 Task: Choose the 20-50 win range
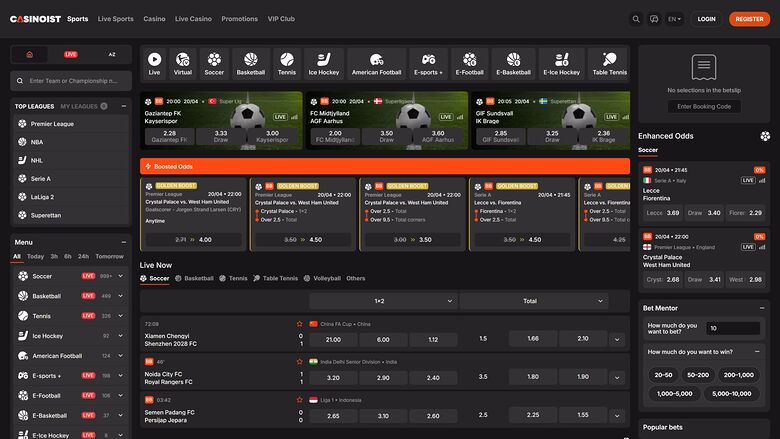point(663,375)
